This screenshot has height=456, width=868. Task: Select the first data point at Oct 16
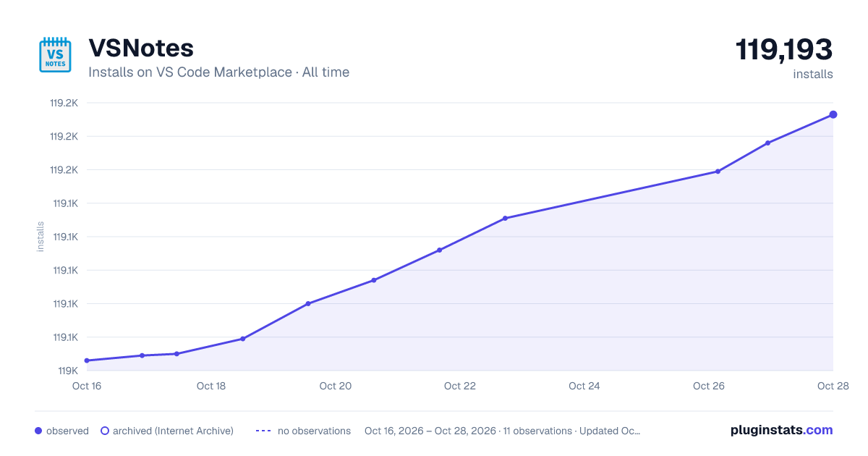tap(87, 360)
